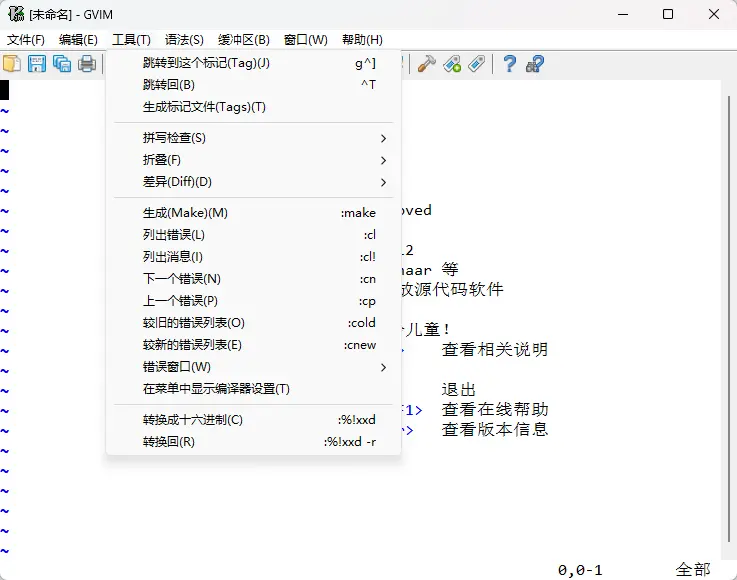Close the open 工具(T) menu
The image size is (737, 580).
pos(131,40)
